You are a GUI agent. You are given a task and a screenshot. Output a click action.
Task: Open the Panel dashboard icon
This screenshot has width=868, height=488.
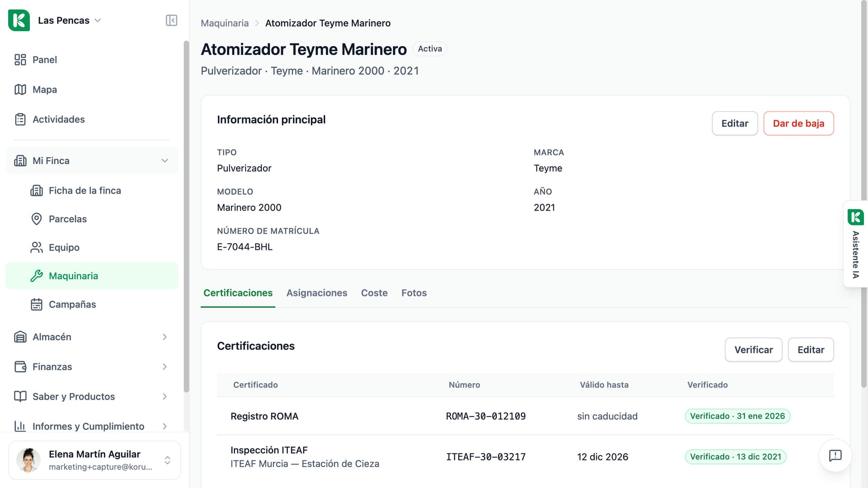pyautogui.click(x=20, y=60)
